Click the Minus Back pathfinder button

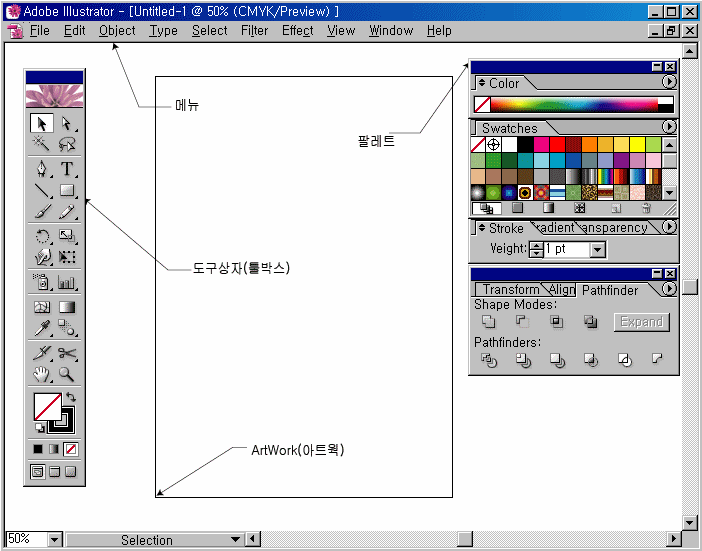(657, 359)
